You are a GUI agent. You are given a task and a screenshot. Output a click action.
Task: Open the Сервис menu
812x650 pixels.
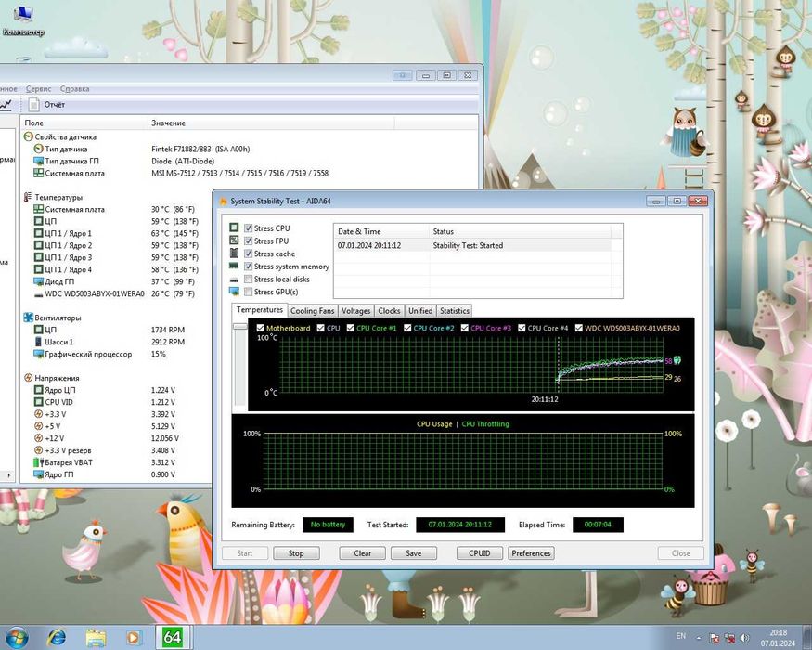(x=39, y=89)
